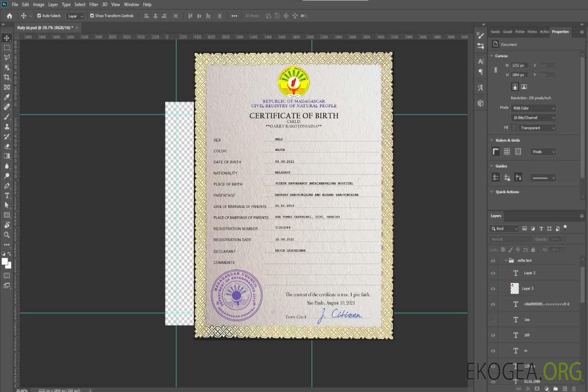The width and height of the screenshot is (588, 392).
Task: Open the File menu
Action: click(x=15, y=4)
